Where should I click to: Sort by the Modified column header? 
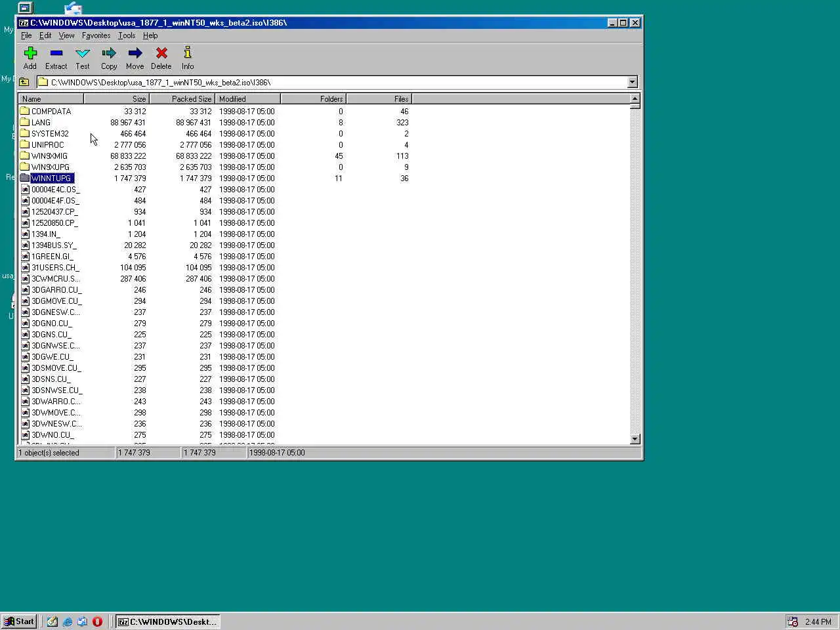click(248, 99)
